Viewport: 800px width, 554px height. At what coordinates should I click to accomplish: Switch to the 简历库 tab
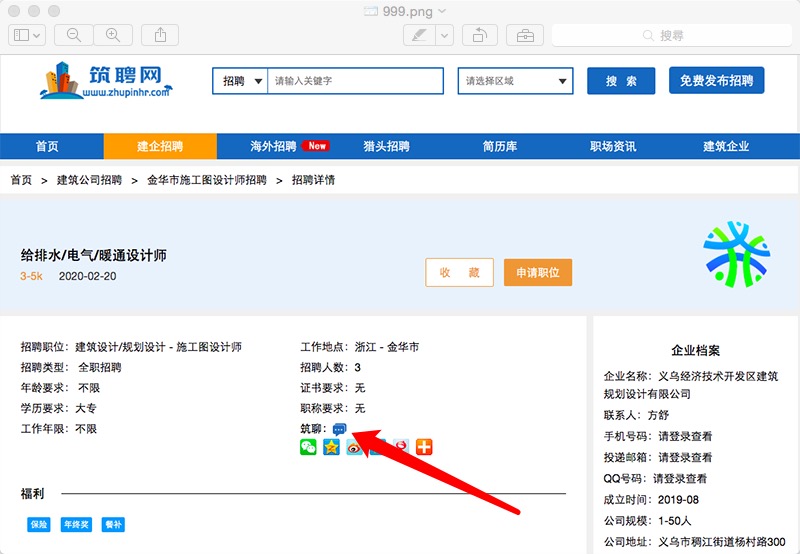(499, 146)
